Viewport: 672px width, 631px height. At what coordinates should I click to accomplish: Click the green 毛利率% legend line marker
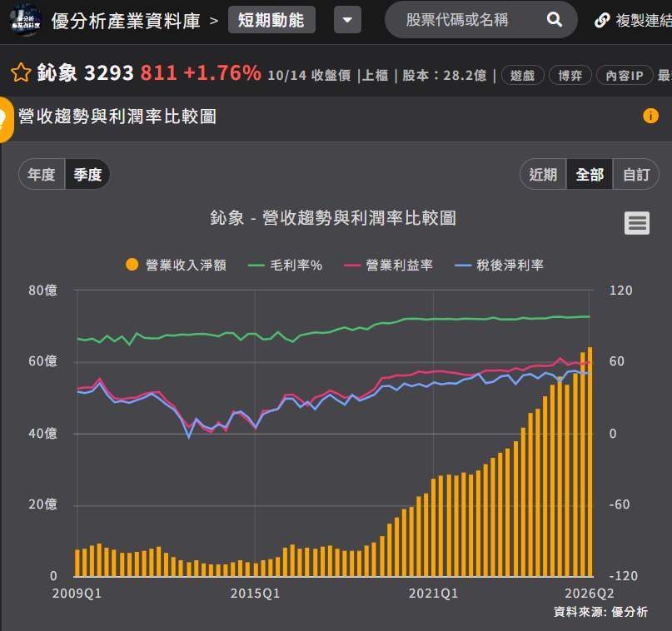click(256, 266)
